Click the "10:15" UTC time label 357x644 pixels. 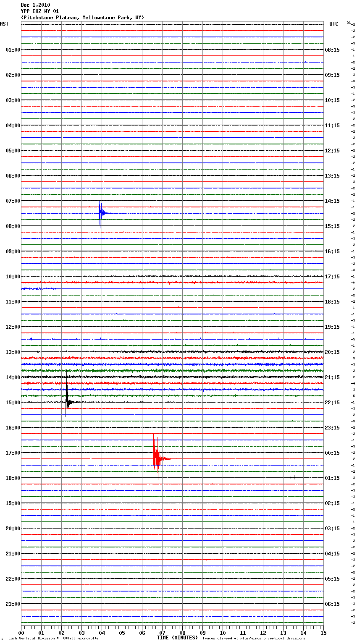pos(332,100)
